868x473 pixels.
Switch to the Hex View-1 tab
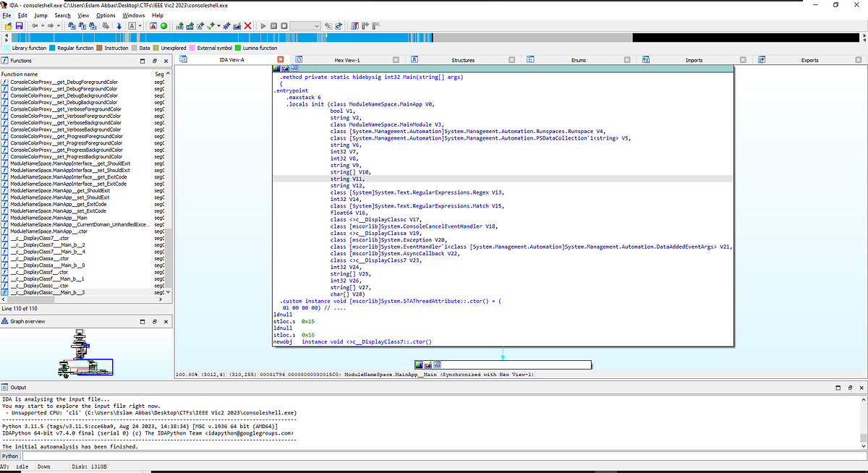348,59
